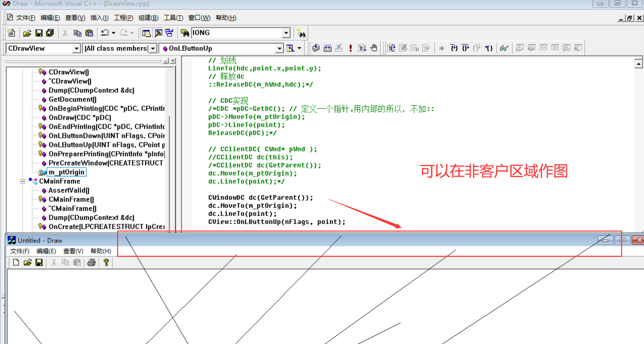Click inside the IONG find text field
This screenshot has width=644, height=344.
(x=237, y=33)
